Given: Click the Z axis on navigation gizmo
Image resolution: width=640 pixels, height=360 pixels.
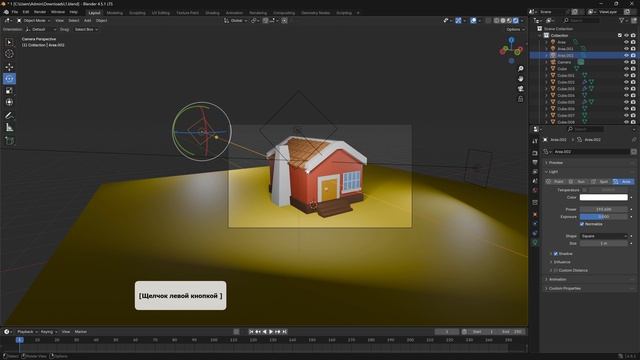Looking at the screenshot, I should click(511, 40).
